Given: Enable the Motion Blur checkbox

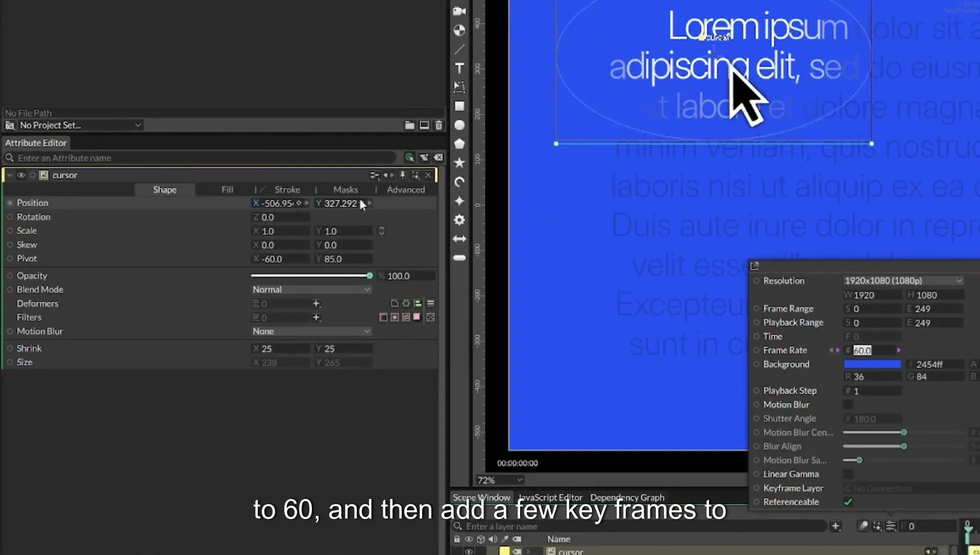Looking at the screenshot, I should (848, 405).
